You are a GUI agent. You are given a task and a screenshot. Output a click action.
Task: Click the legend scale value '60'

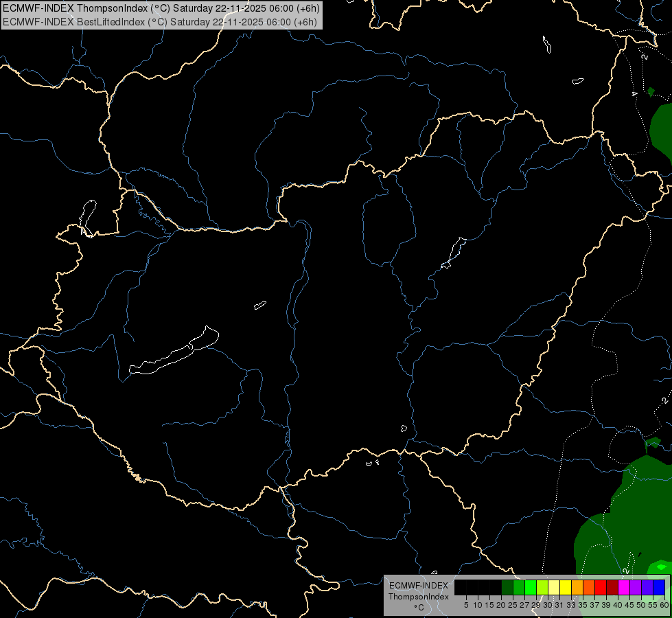(664, 605)
